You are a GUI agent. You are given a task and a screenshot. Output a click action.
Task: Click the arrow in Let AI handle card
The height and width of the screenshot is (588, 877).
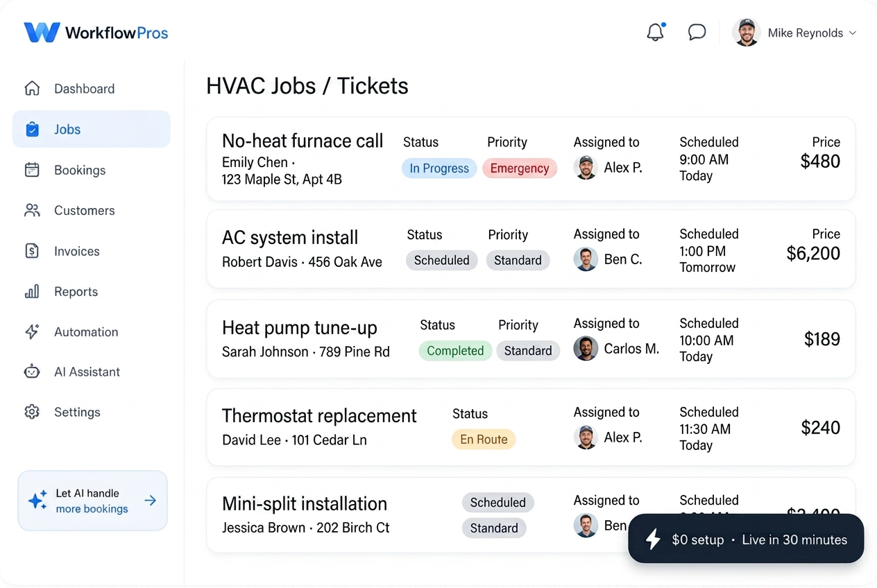(x=150, y=501)
